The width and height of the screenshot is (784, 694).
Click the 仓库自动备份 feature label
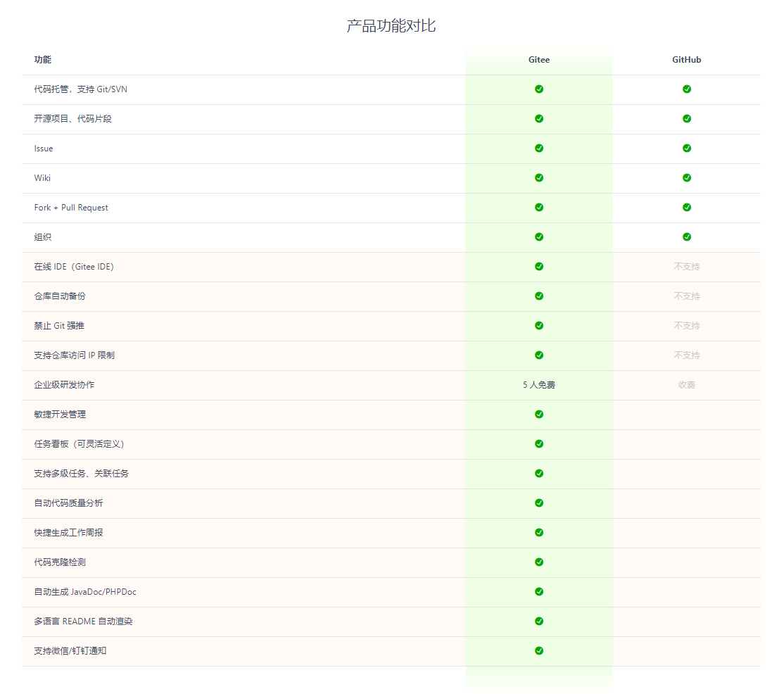(60, 296)
